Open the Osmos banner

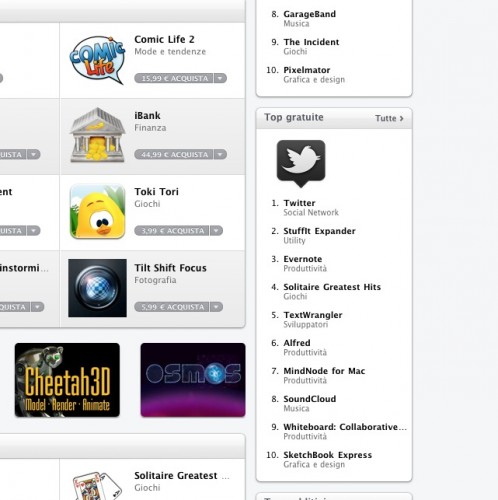click(193, 380)
